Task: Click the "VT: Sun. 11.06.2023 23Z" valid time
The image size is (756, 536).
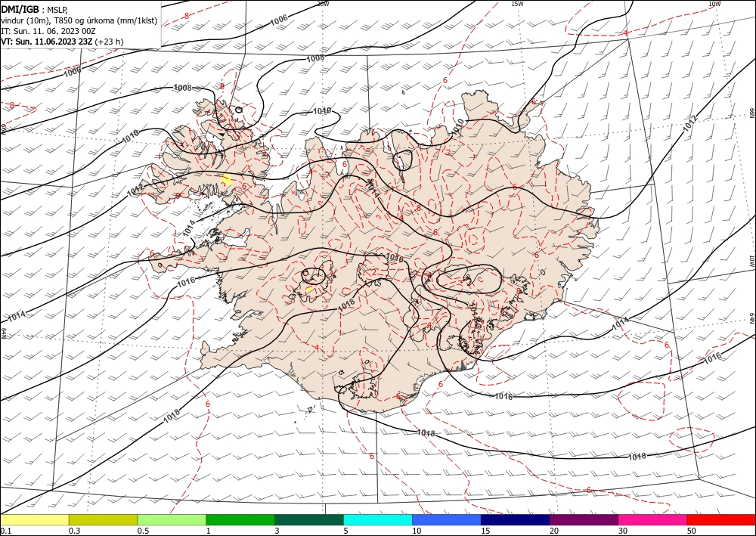Action: 47,42
